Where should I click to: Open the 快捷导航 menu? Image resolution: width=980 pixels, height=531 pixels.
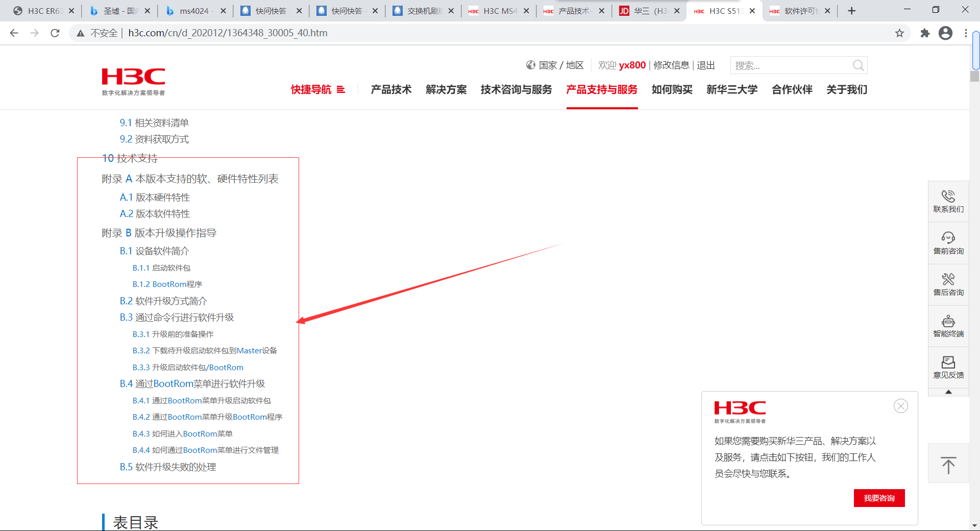318,89
